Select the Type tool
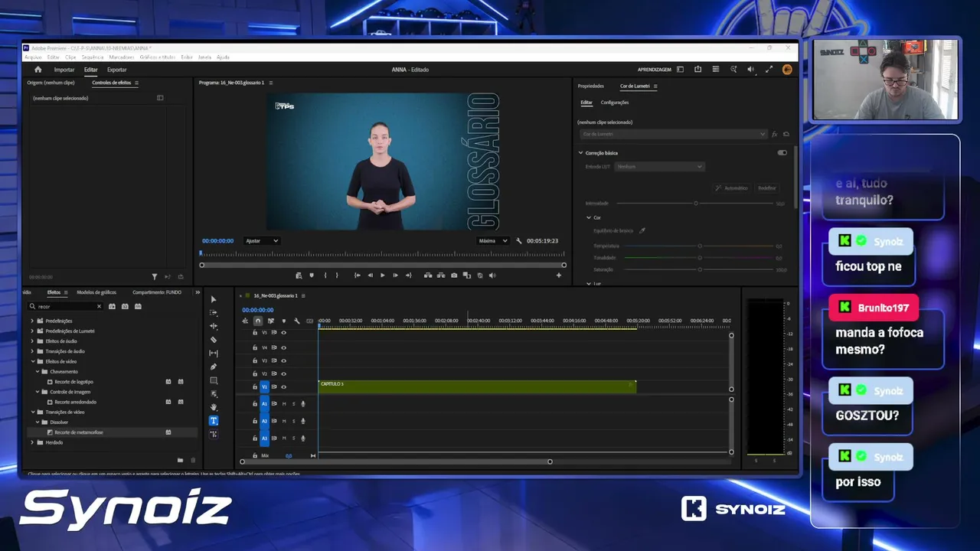Viewport: 980px width, 551px height. [x=214, y=420]
